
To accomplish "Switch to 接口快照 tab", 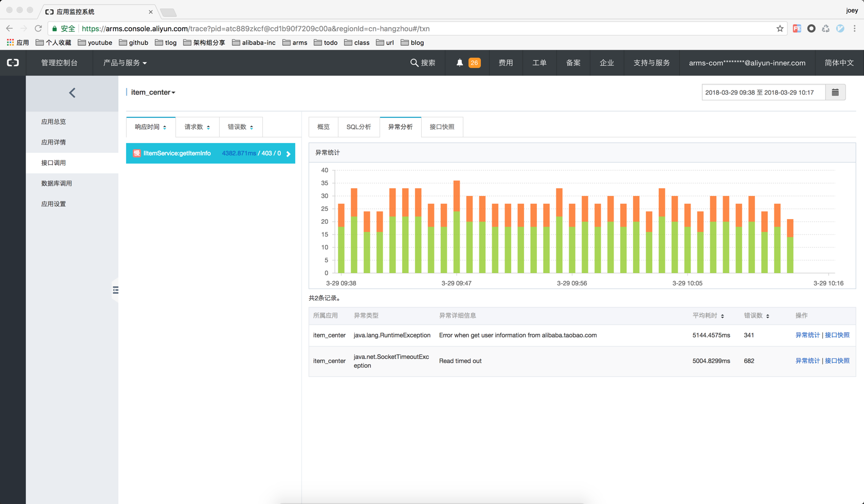I will [x=442, y=127].
